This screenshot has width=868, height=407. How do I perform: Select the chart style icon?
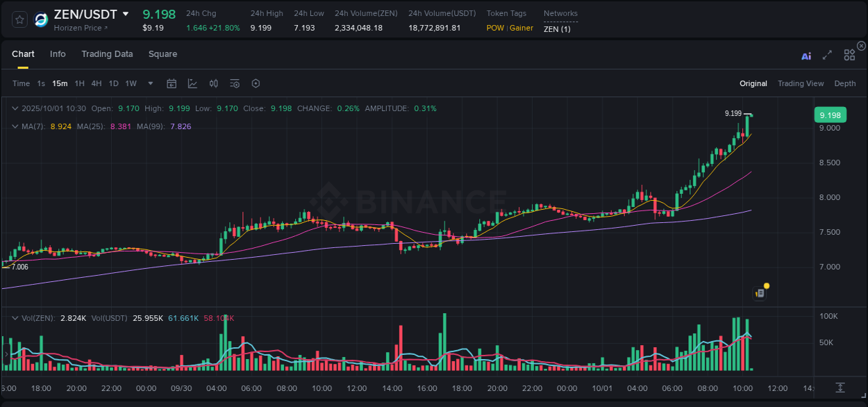(192, 83)
